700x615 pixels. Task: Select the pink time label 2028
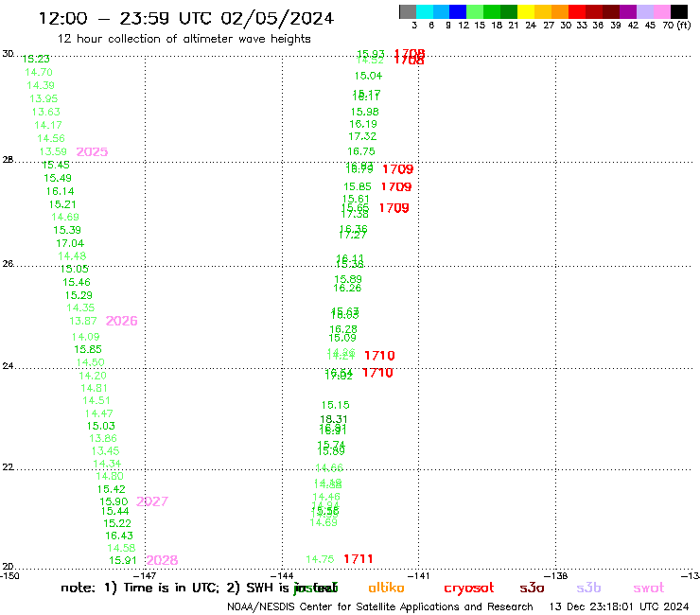coord(162,560)
